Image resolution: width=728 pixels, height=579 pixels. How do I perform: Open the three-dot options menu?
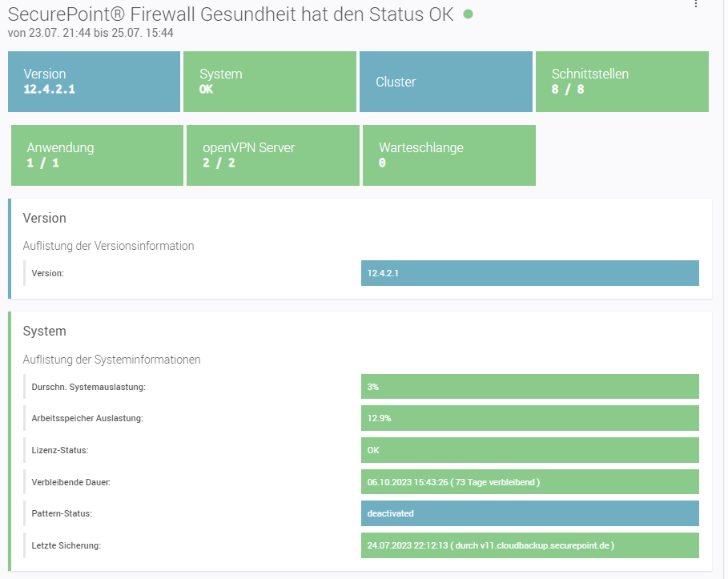(x=695, y=4)
